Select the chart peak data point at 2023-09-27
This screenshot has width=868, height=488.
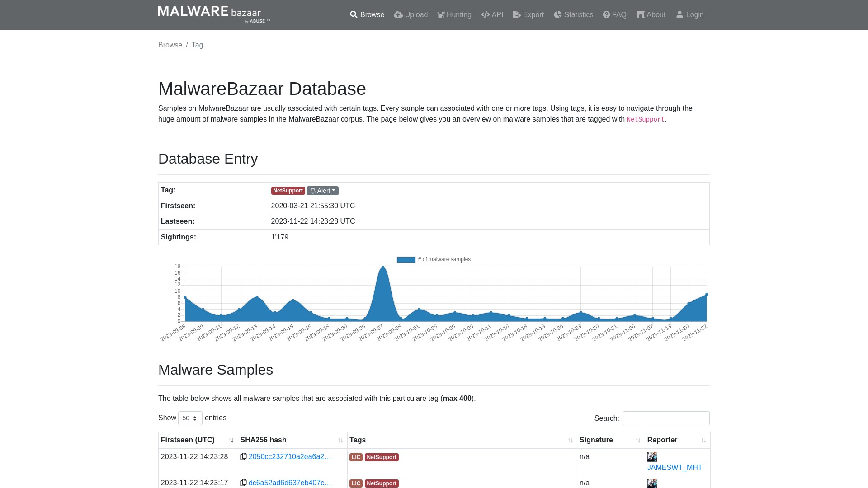coord(383,267)
